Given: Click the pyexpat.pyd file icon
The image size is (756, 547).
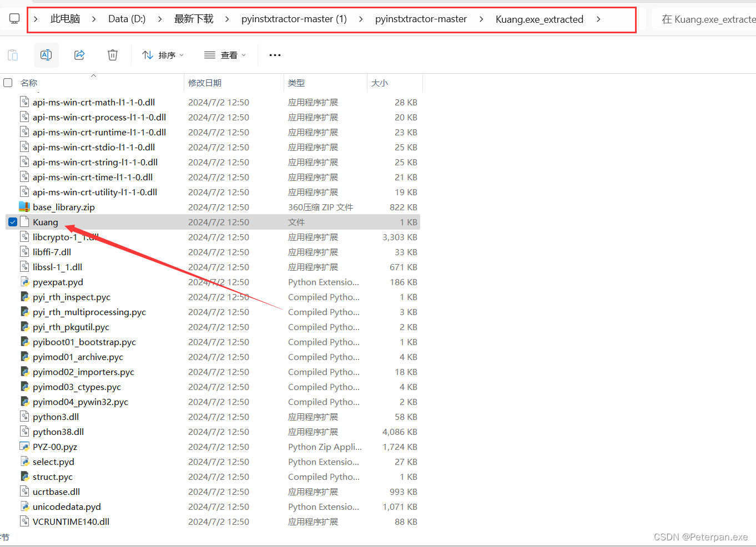Looking at the screenshot, I should (x=24, y=282).
